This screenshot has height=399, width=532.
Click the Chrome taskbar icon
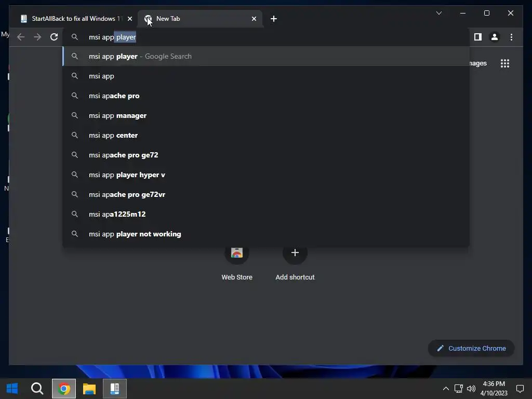(64, 389)
